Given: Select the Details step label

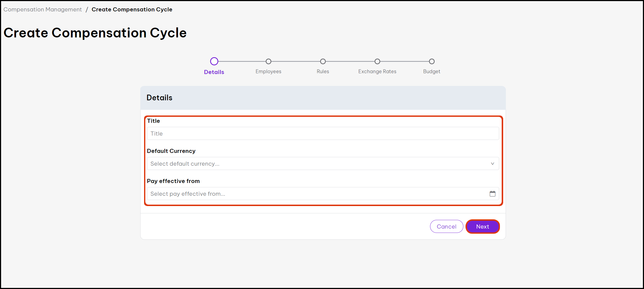Looking at the screenshot, I should pos(214,72).
